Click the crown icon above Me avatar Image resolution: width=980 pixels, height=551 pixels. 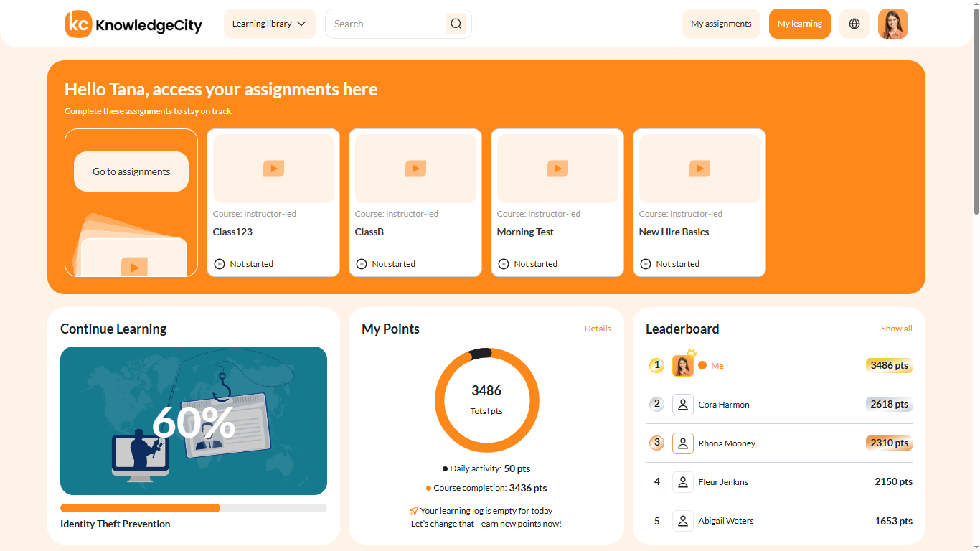(691, 352)
